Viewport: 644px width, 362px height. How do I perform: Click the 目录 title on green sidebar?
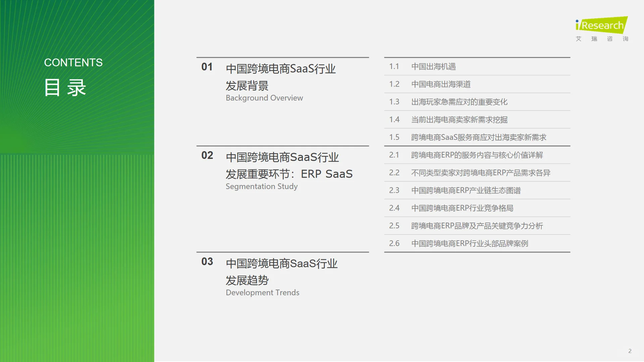pyautogui.click(x=65, y=88)
